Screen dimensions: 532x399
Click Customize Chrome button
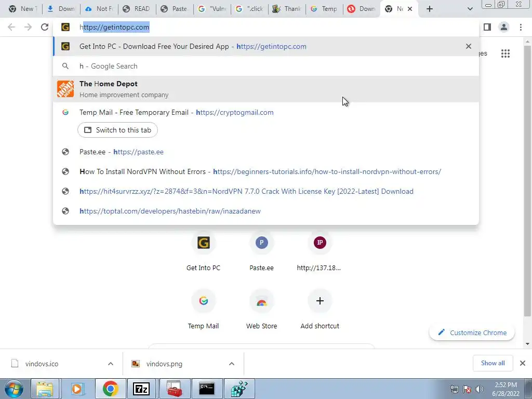pyautogui.click(x=472, y=332)
